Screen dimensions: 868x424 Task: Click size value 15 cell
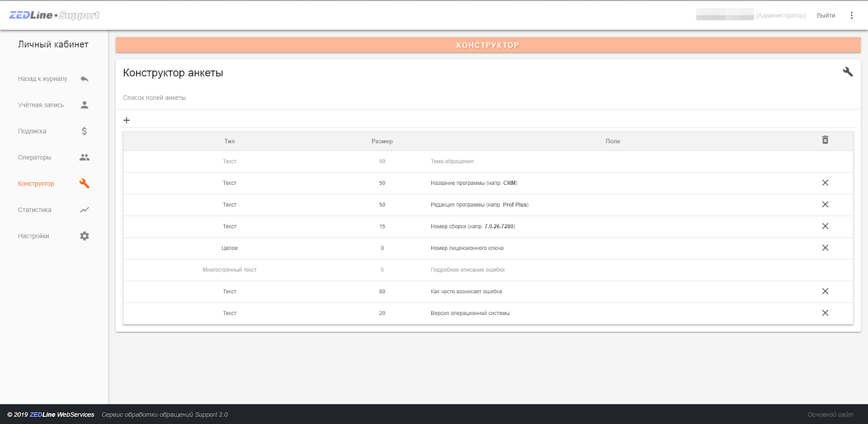[x=382, y=227]
